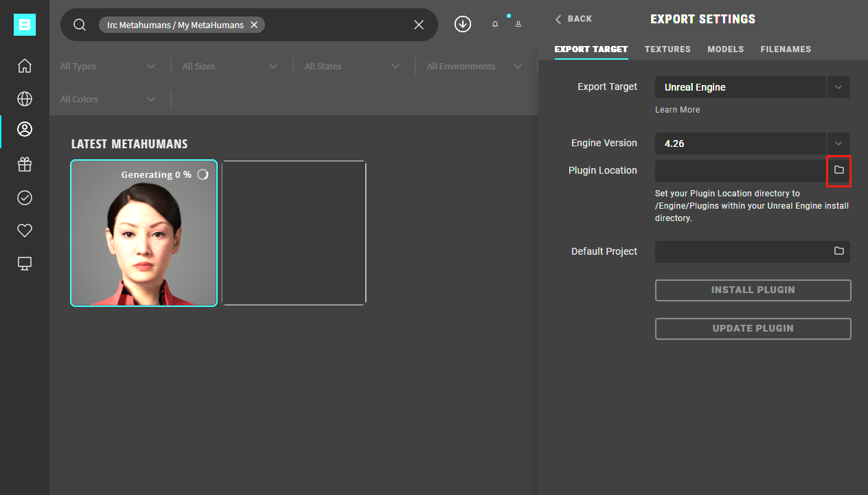This screenshot has width=868, height=495.
Task: Open the globe browse icon in sidebar
Action: [x=25, y=99]
